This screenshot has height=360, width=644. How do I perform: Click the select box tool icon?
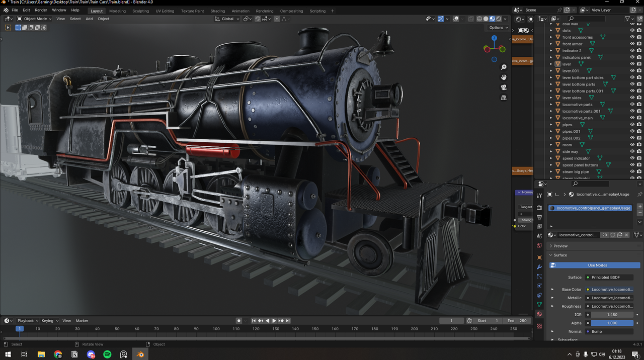click(8, 28)
